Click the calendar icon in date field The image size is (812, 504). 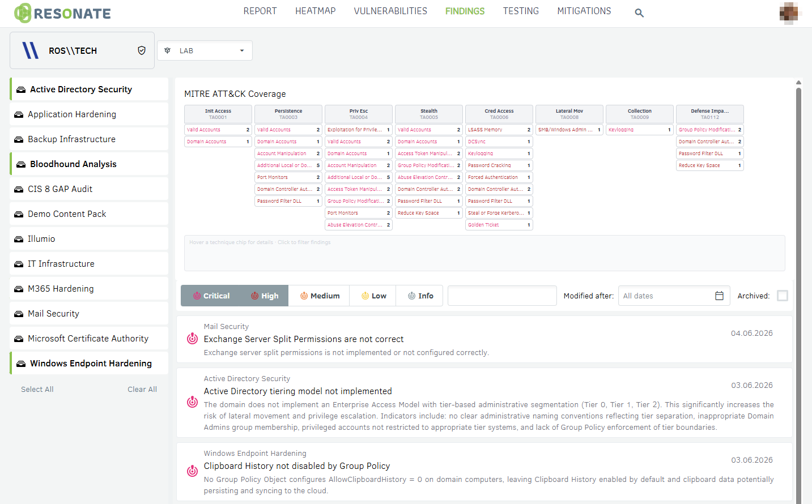point(719,296)
